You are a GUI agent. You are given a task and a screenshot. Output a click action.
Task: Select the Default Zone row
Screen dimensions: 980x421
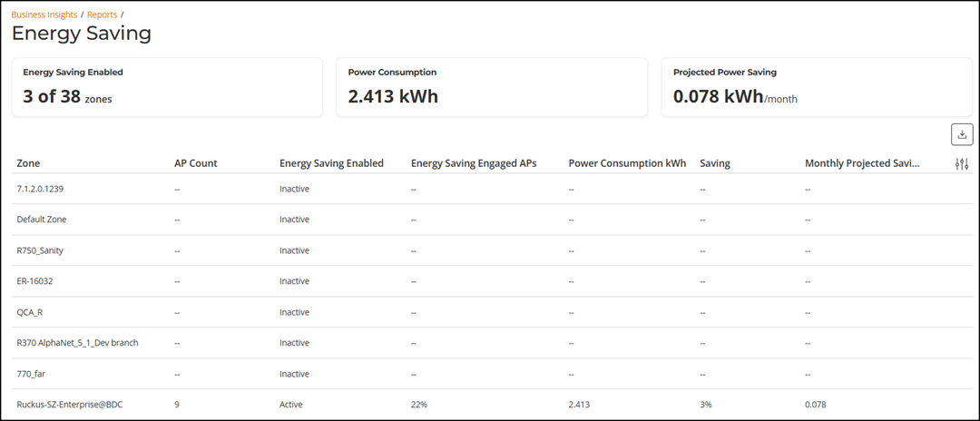coord(42,220)
